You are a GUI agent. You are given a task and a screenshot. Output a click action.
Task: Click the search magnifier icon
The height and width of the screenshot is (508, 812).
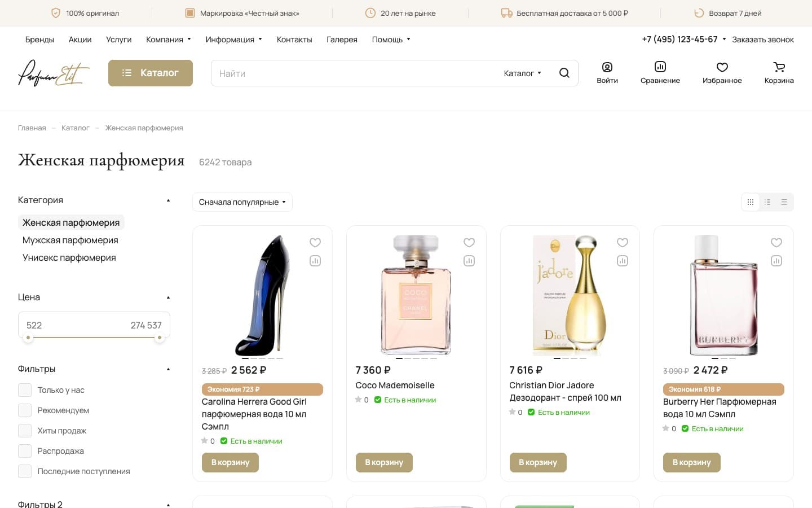click(564, 73)
